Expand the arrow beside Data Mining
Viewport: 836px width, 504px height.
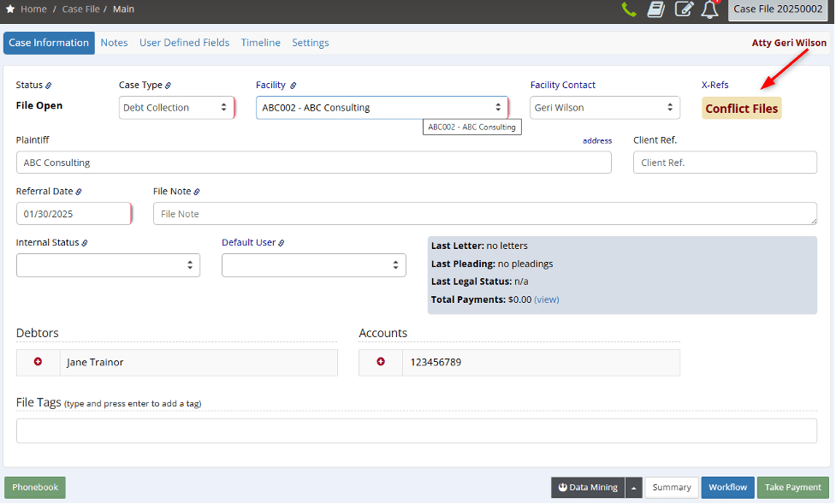pos(633,487)
